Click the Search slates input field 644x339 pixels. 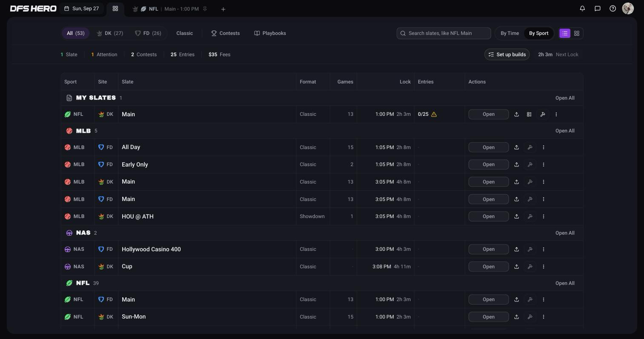tap(444, 33)
